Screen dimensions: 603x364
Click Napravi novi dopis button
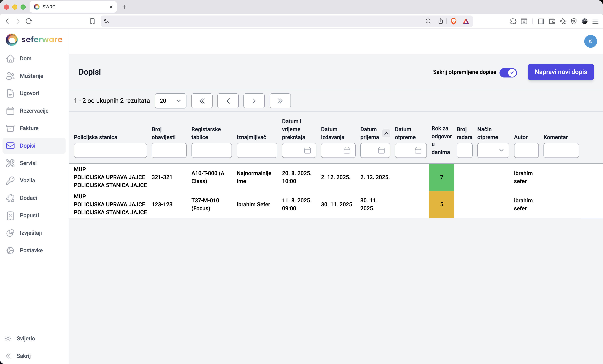(x=560, y=72)
